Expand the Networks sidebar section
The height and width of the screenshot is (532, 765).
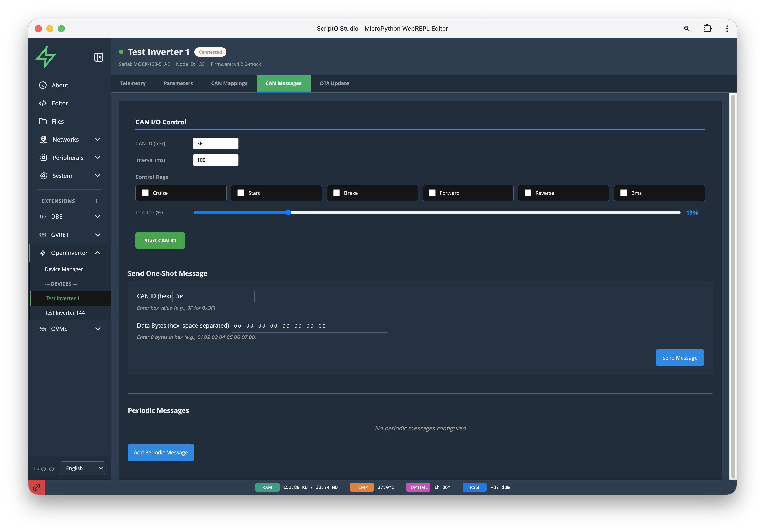click(x=98, y=139)
